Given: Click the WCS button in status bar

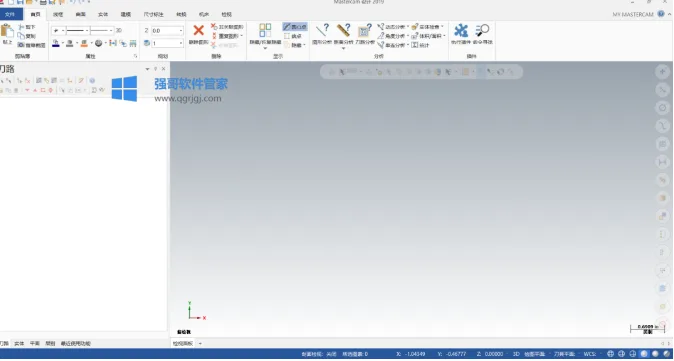Looking at the screenshot, I should coord(589,354).
